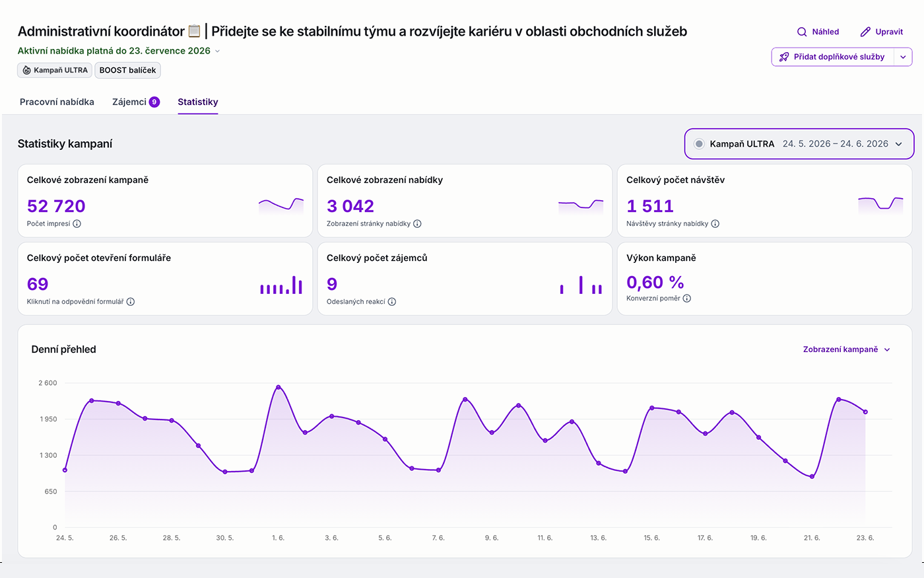The image size is (924, 578).
Task: Click the Celkové zobrazení nabídky card title
Action: coord(385,180)
